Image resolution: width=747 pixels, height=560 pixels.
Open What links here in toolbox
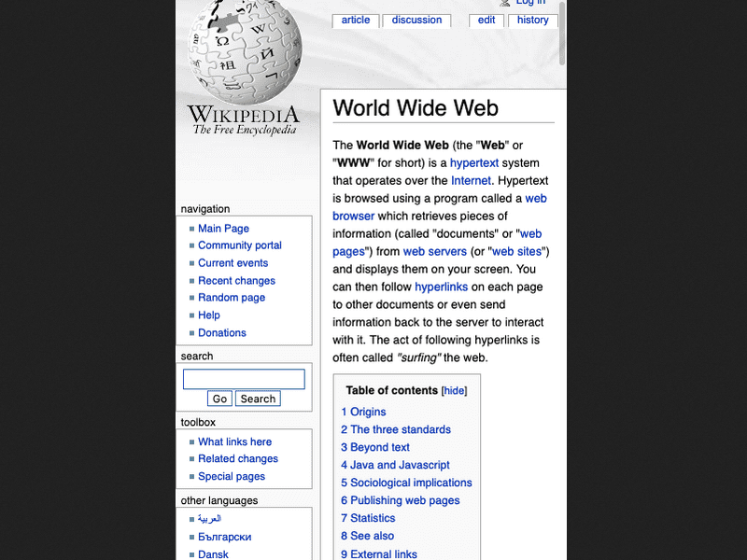pos(234,442)
